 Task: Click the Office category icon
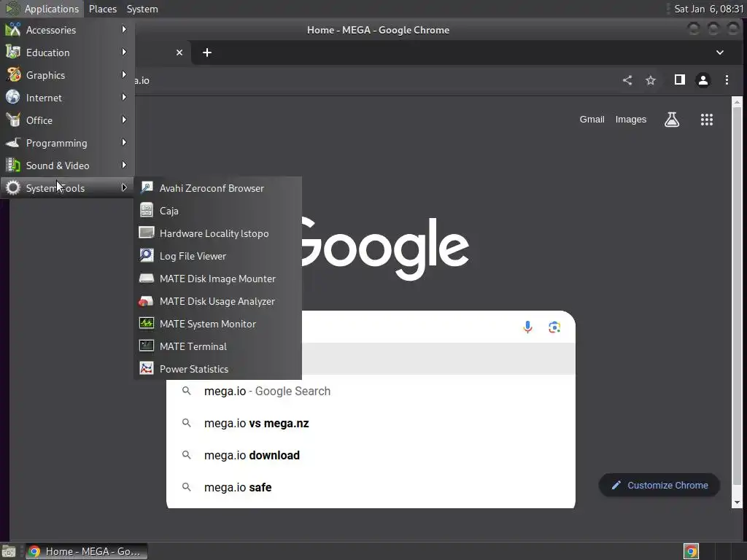(x=13, y=120)
